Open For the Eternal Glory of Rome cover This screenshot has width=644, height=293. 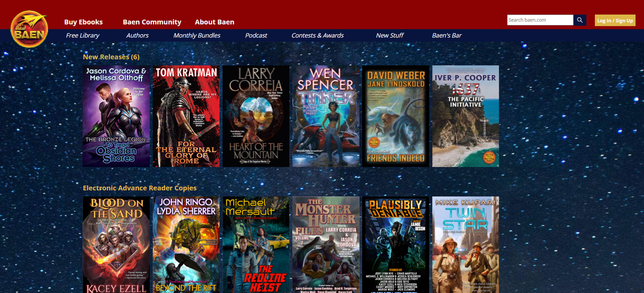coord(186,116)
